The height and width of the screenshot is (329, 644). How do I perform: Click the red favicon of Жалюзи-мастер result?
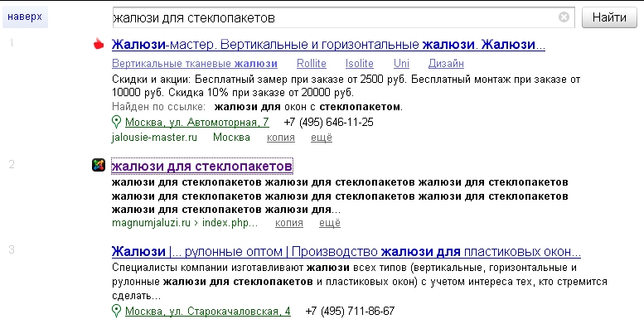tap(98, 44)
